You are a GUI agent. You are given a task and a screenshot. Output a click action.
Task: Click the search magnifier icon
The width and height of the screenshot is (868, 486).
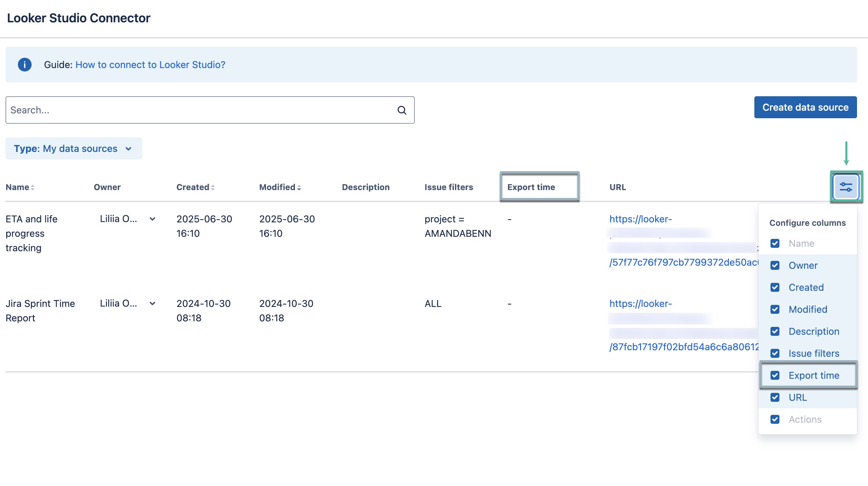point(402,110)
